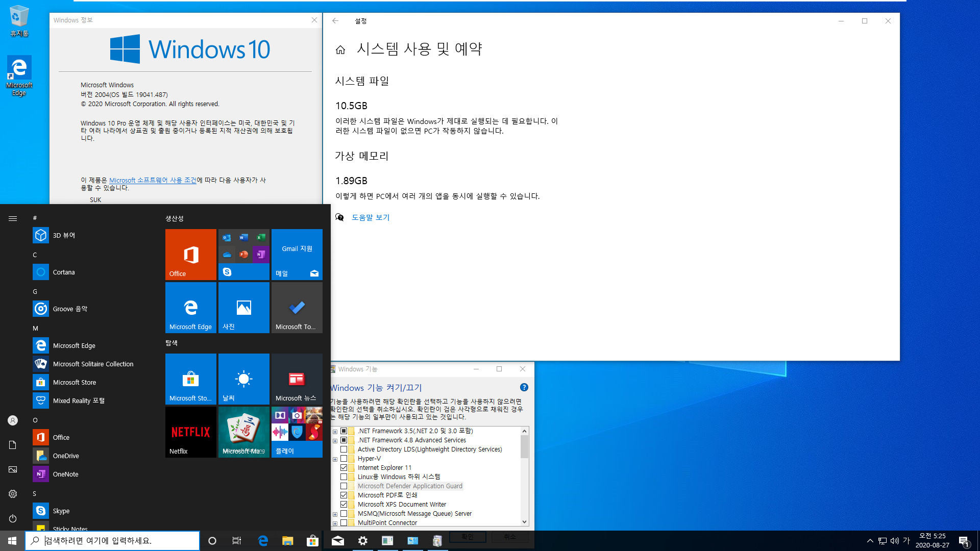Expand the MSMQ Server tree node
980x551 pixels.
[x=335, y=514]
